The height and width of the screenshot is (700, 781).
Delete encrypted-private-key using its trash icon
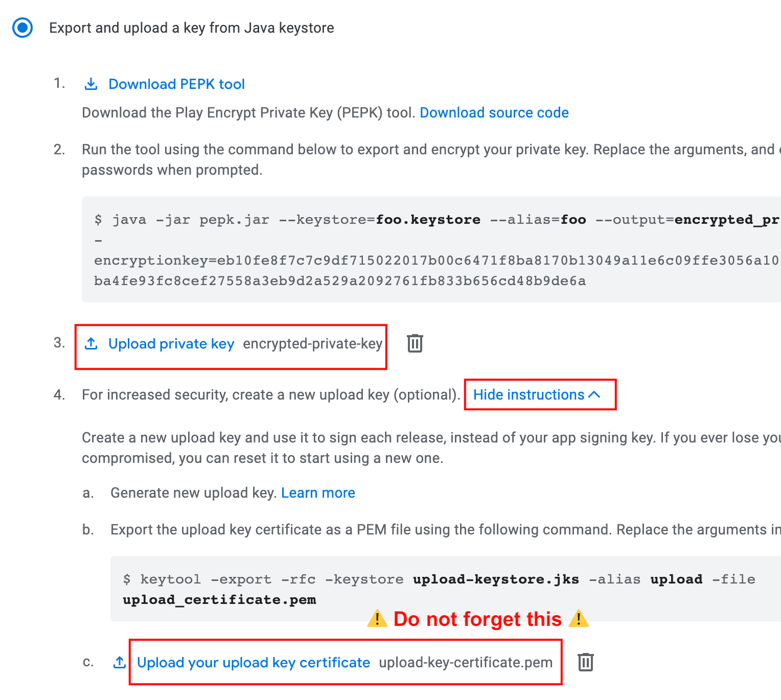tap(415, 343)
